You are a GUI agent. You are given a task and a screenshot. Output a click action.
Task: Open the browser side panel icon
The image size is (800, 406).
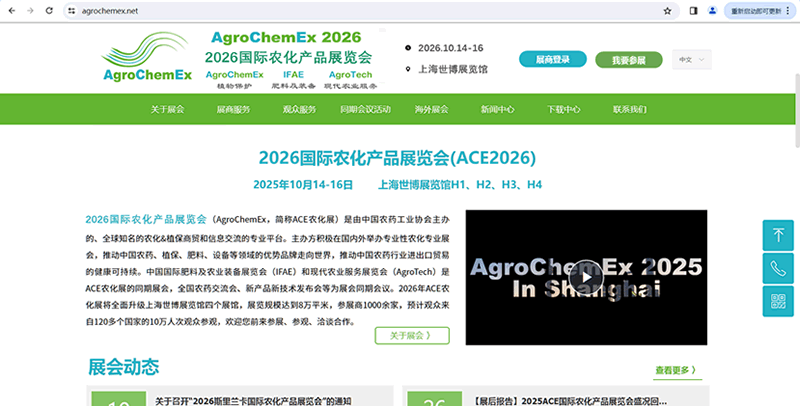(693, 10)
